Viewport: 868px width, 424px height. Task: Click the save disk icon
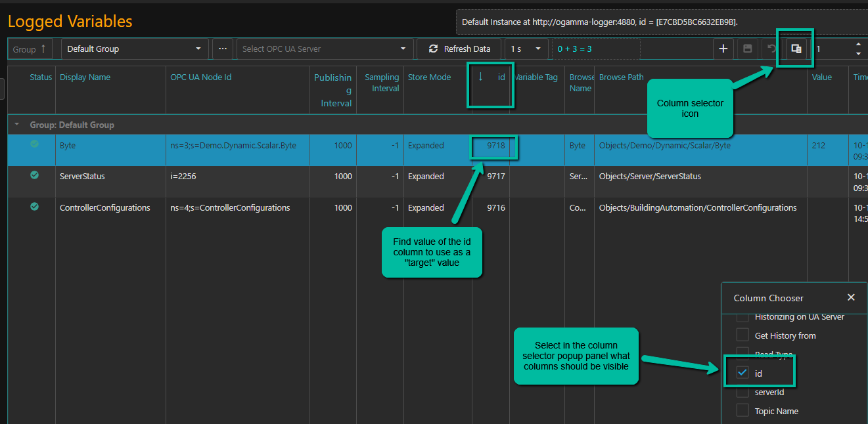tap(747, 49)
